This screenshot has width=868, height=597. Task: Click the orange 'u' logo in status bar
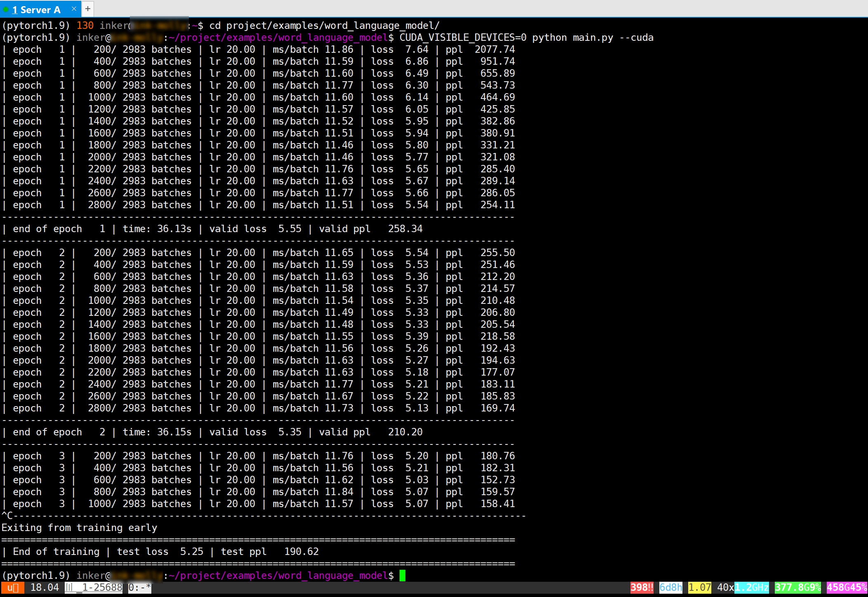point(12,588)
